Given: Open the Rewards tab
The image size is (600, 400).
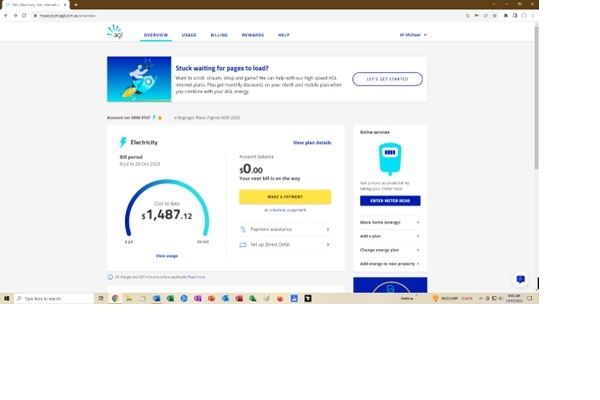Looking at the screenshot, I should (253, 35).
